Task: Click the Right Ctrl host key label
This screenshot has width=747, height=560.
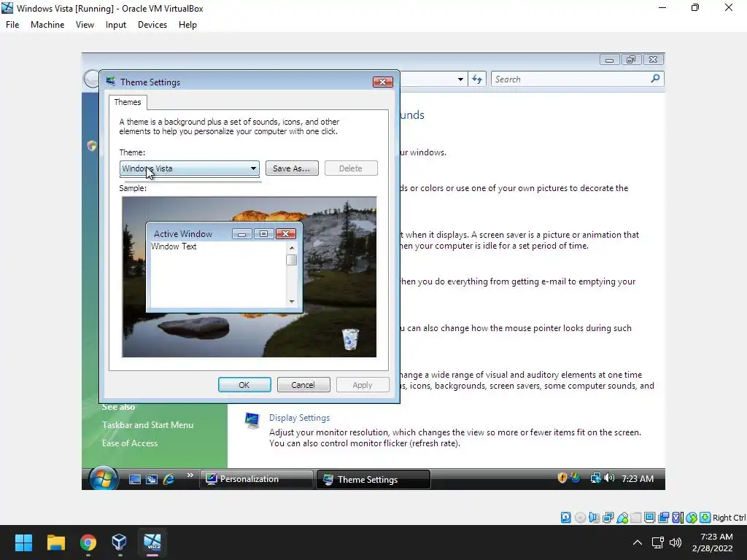Action: [729, 518]
